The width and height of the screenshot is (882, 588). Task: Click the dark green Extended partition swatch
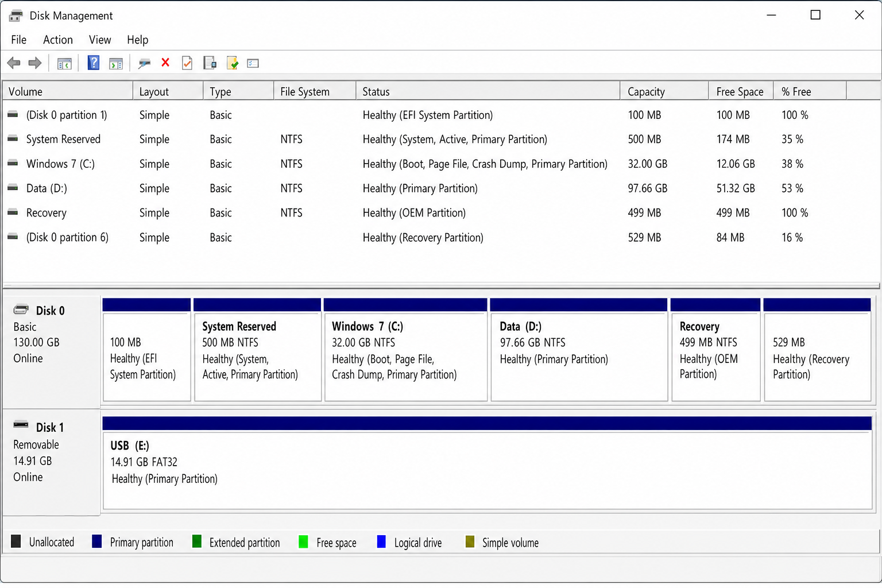[197, 541]
